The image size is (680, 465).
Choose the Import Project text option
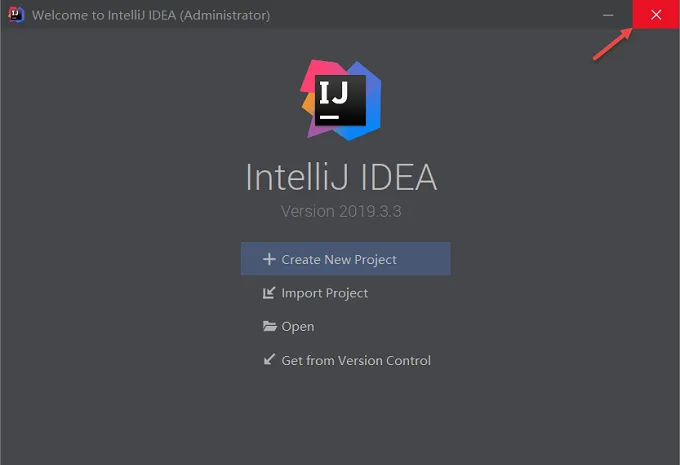[324, 293]
